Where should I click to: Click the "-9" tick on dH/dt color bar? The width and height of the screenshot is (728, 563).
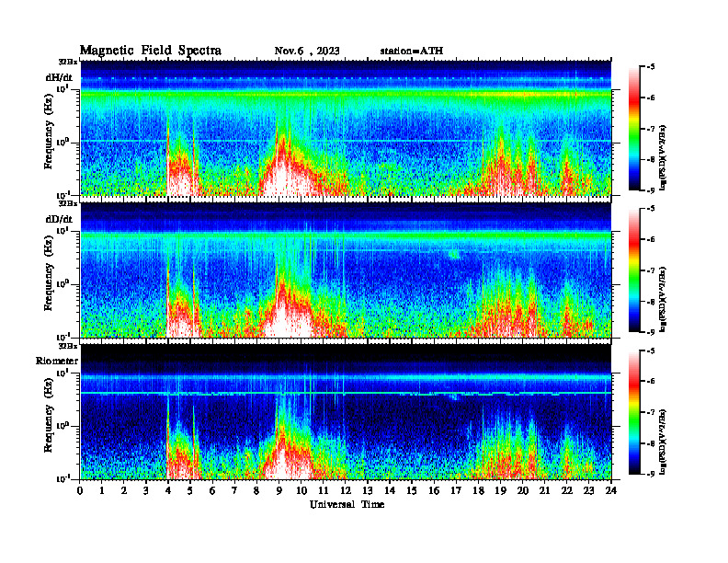pyautogui.click(x=652, y=190)
